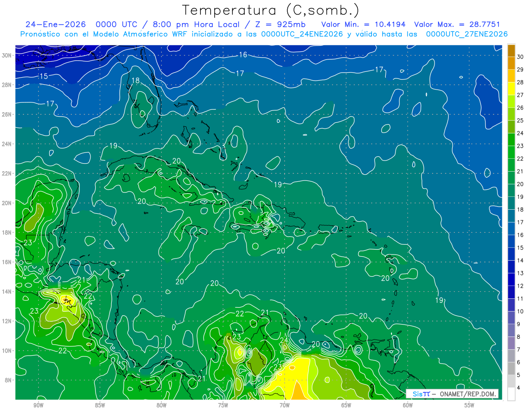532x411 pixels.
Task: Click the "12" label on the color scale
Action: 520,286
